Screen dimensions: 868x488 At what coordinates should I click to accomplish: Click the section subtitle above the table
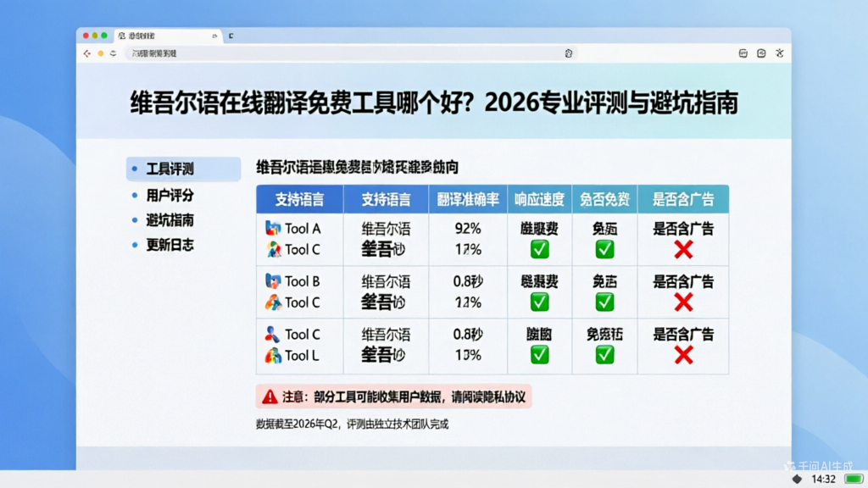[x=357, y=167]
